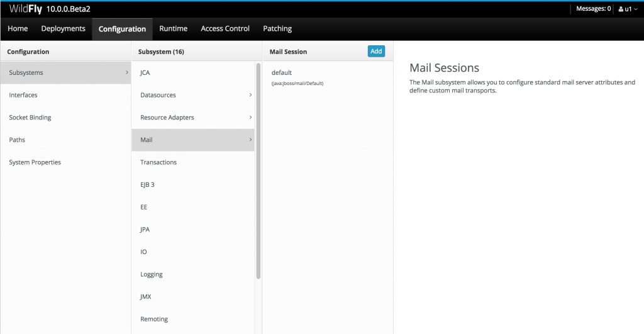Click the Subsystem (16) column header

(x=161, y=52)
